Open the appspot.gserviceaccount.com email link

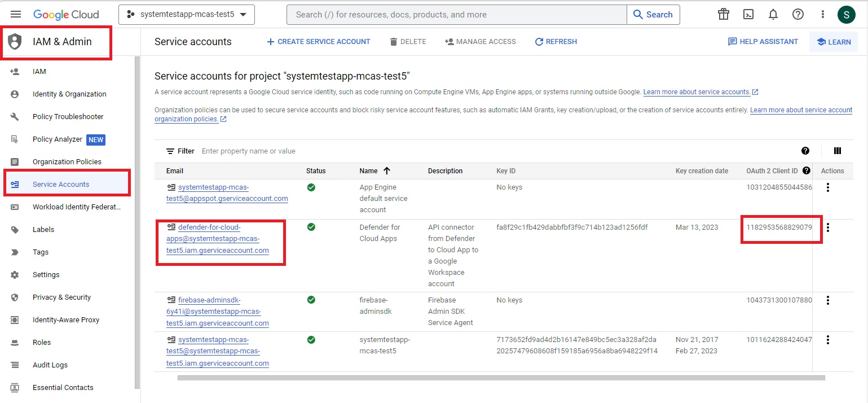[227, 193]
